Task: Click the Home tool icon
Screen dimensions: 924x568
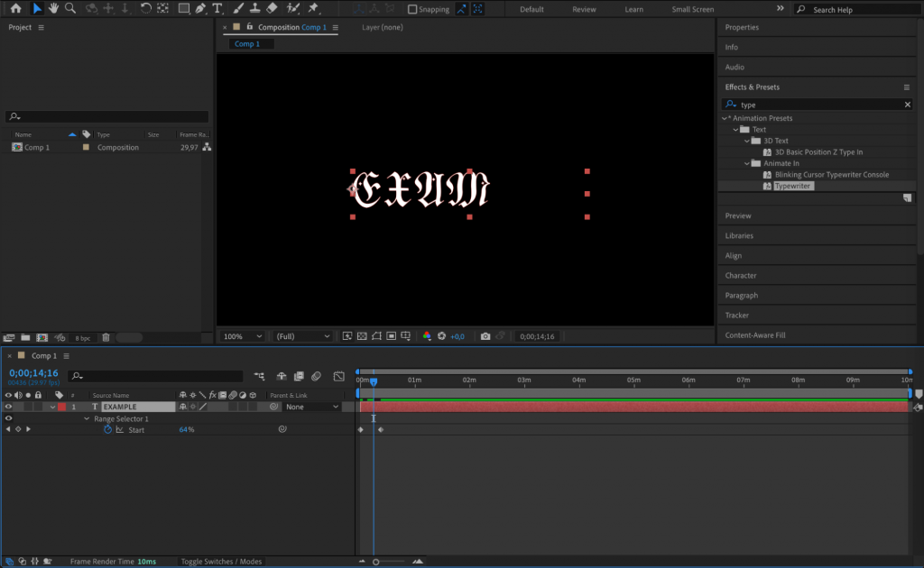Action: click(x=15, y=9)
